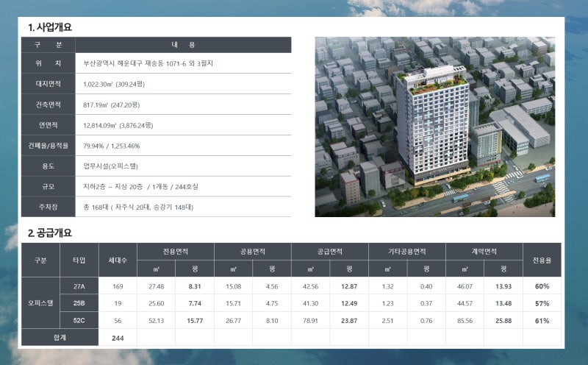Click the address '부산광역시 해운대구 재송동 1071-6 외 3필지'
588x365 pixels.
click(148, 63)
